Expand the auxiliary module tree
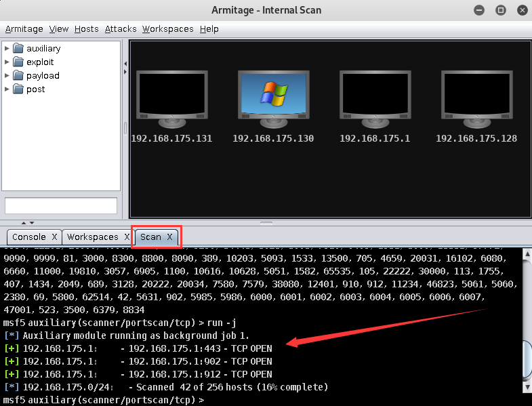Image resolution: width=532 pixels, height=406 pixels. 7,49
